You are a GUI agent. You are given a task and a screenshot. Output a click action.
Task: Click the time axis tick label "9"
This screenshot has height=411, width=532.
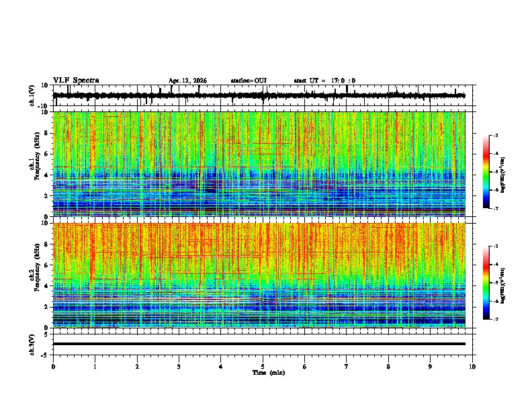[430, 367]
